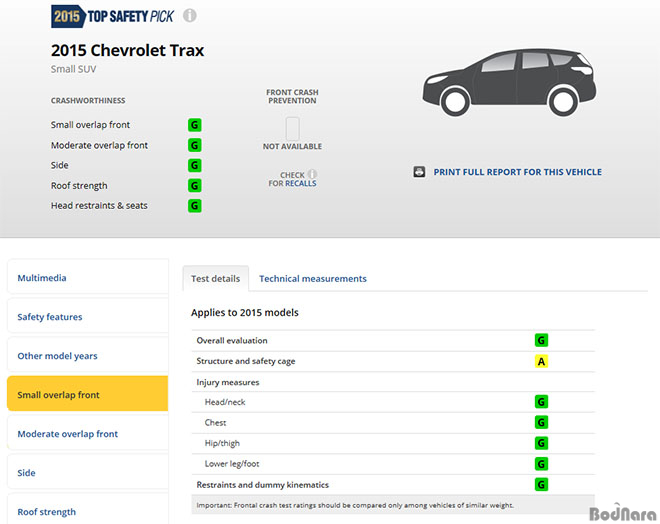
Task: Switch to the Technical measurements tab
Action: 313,279
